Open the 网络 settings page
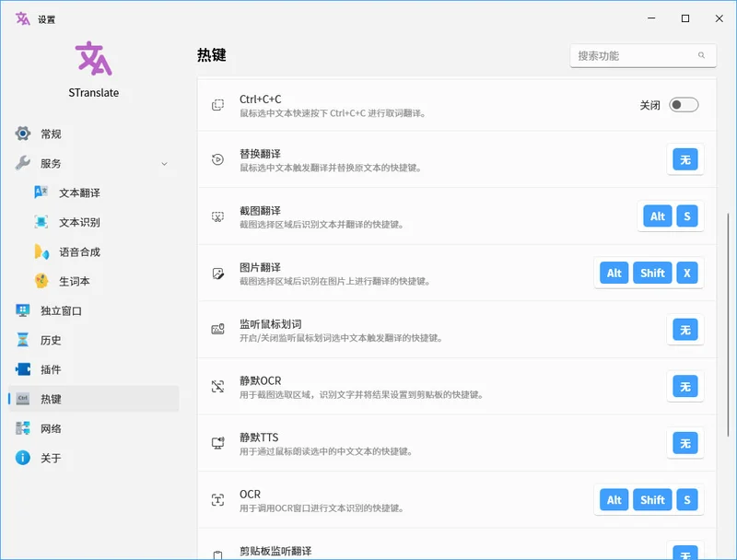Viewport: 737px width, 560px height. coord(94,428)
